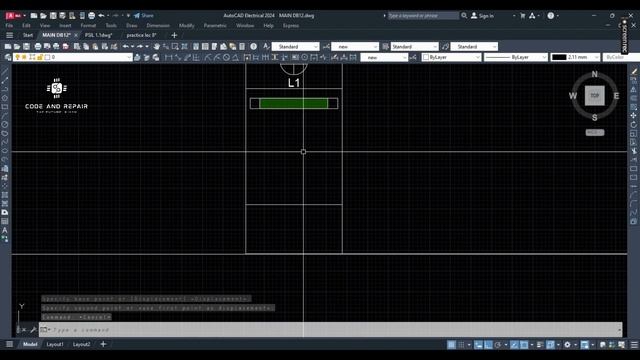The width and height of the screenshot is (640, 360).
Task: Close the MAIN DB12 drawing tab
Action: [x=76, y=35]
